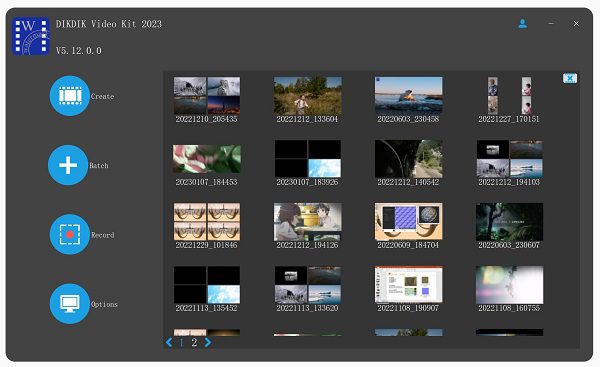Click the 20220609_184704 filename text

coord(408,245)
